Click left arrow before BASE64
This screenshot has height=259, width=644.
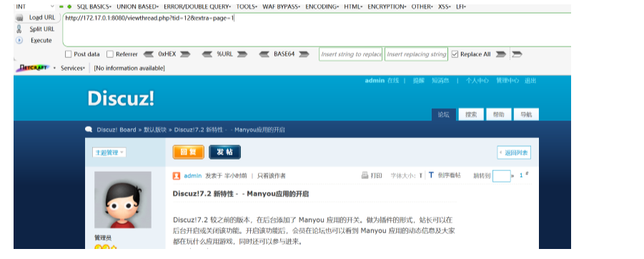(x=264, y=54)
